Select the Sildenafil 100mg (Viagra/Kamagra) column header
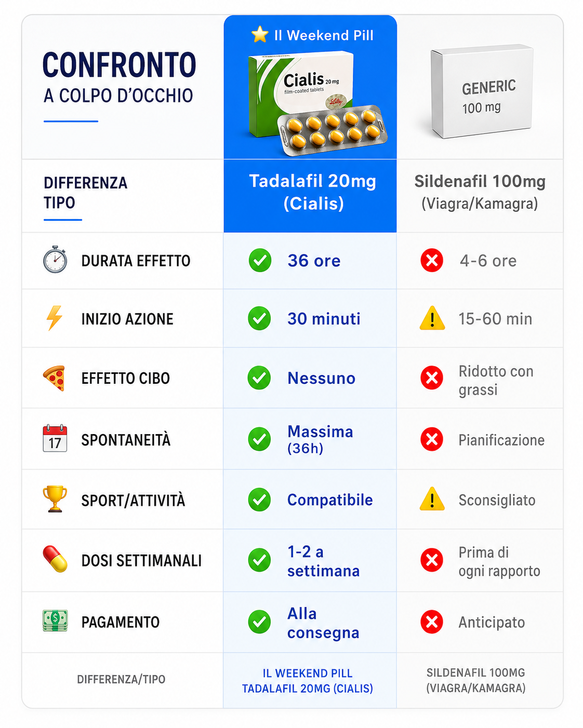Image resolution: width=583 pixels, height=728 pixels. pos(480,192)
